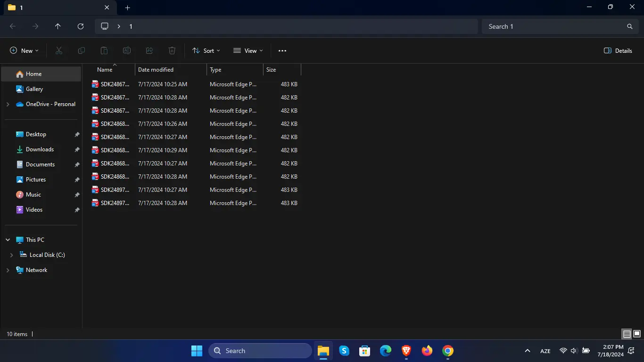644x362 pixels.
Task: Open the New item menu
Action: point(25,50)
